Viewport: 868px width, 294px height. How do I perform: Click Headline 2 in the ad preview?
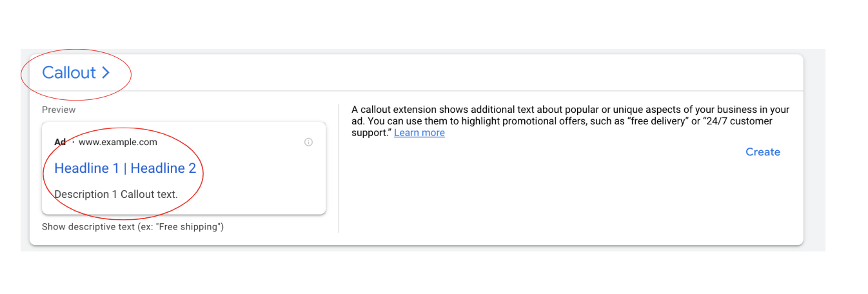point(163,168)
